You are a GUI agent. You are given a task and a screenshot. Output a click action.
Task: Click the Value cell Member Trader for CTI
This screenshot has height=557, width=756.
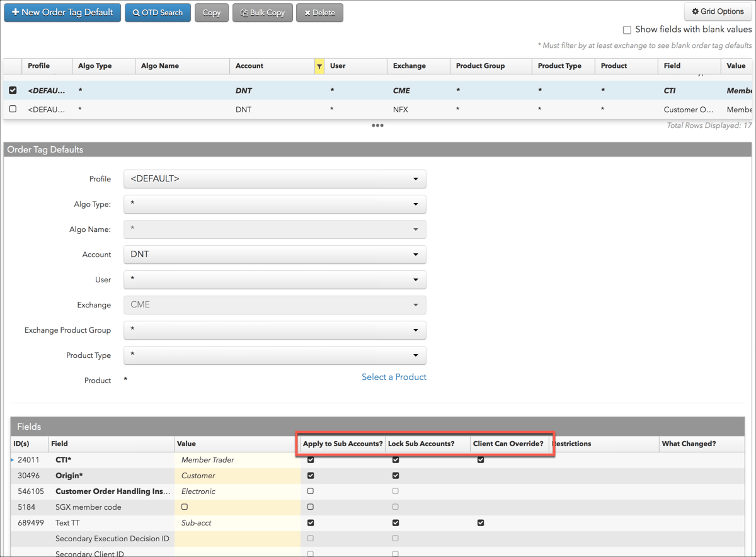(x=238, y=460)
